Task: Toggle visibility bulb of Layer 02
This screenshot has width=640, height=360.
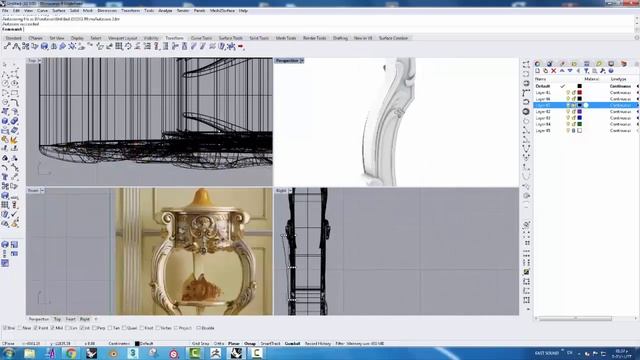Action: point(568,111)
